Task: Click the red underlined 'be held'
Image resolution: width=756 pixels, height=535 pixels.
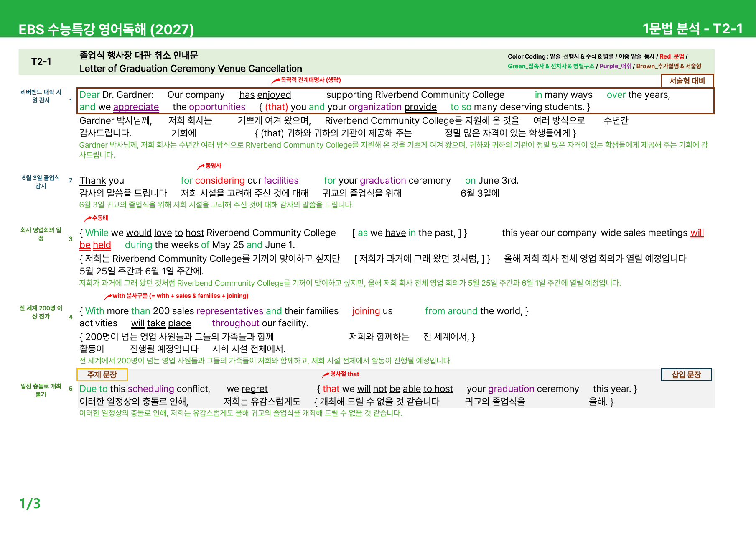Action: [x=95, y=245]
